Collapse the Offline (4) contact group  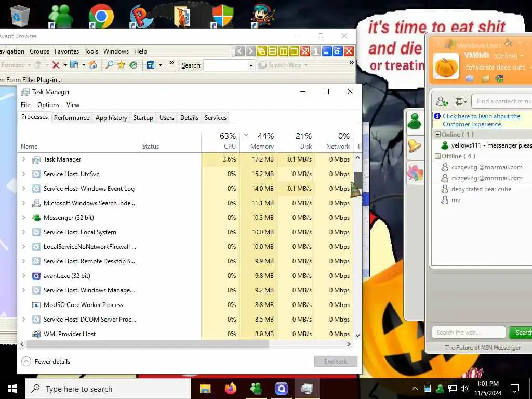pyautogui.click(x=437, y=156)
